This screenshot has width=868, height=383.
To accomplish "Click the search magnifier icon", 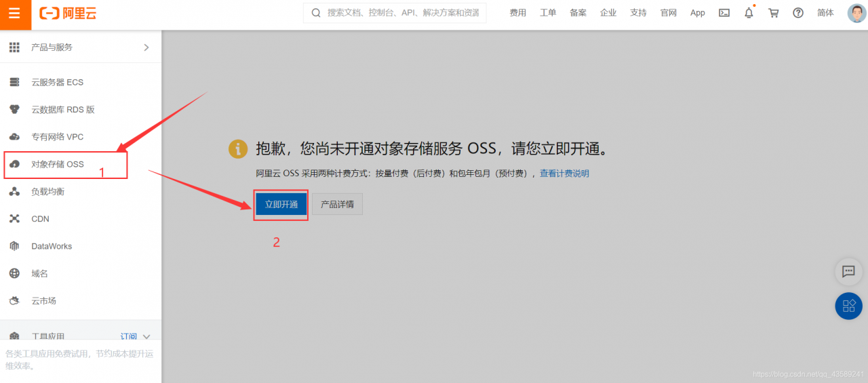I will 316,13.
